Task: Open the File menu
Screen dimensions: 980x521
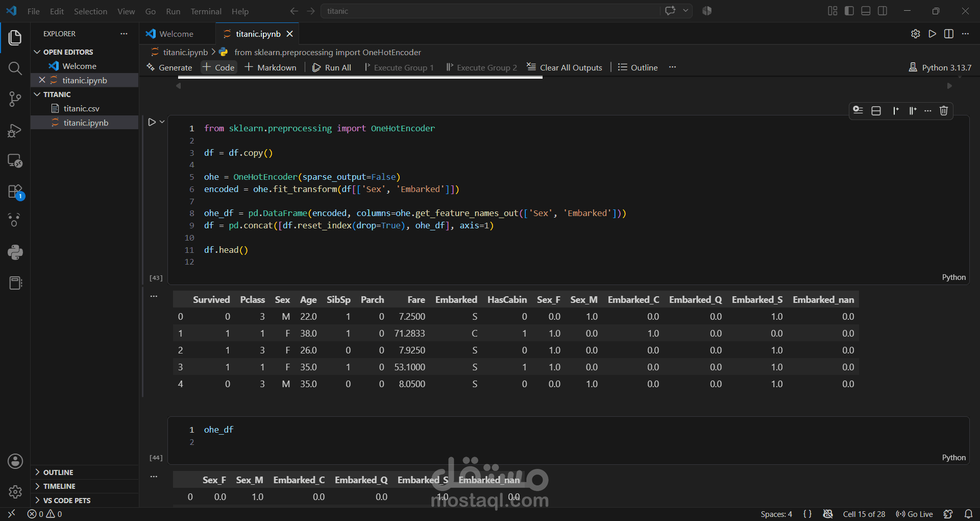Action: 34,11
